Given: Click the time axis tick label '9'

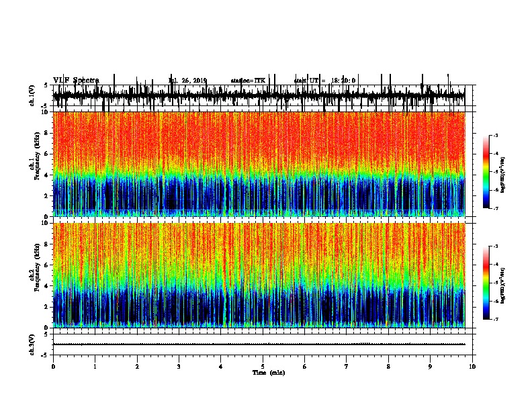Looking at the screenshot, I should click(x=430, y=367).
